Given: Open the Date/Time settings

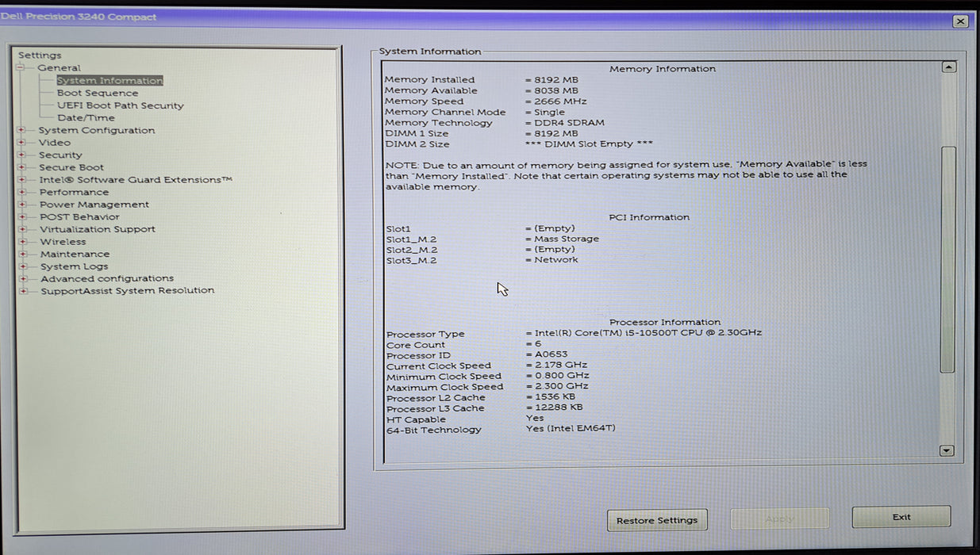Looking at the screenshot, I should pyautogui.click(x=86, y=117).
